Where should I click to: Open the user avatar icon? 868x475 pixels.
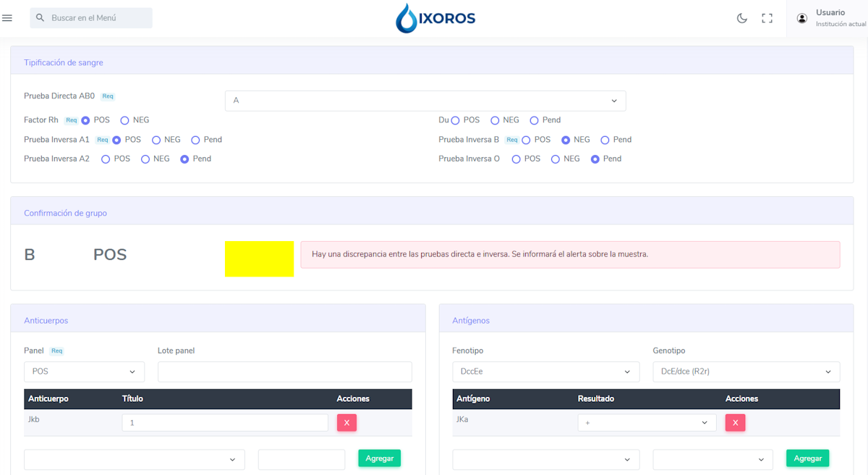coord(801,18)
